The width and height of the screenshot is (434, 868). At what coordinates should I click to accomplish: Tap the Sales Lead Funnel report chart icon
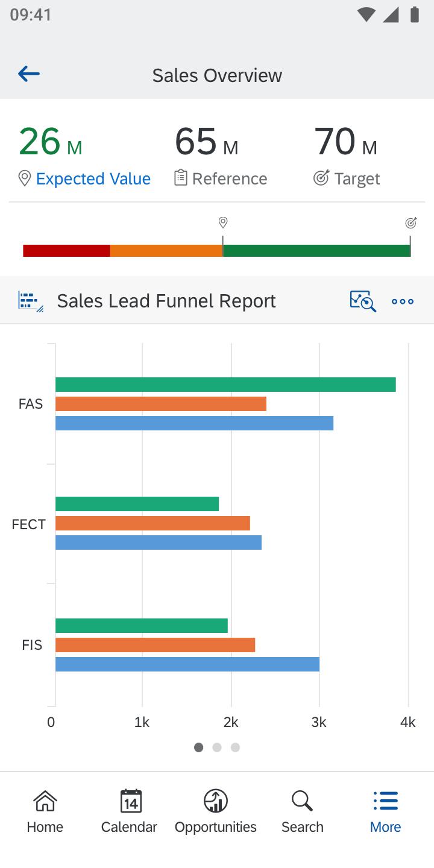point(31,301)
